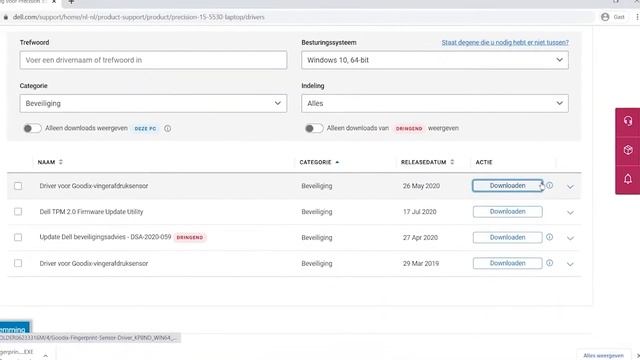Expand details of Goodix driver 29 Mar 2019
The height and width of the screenshot is (360, 640).
[570, 264]
